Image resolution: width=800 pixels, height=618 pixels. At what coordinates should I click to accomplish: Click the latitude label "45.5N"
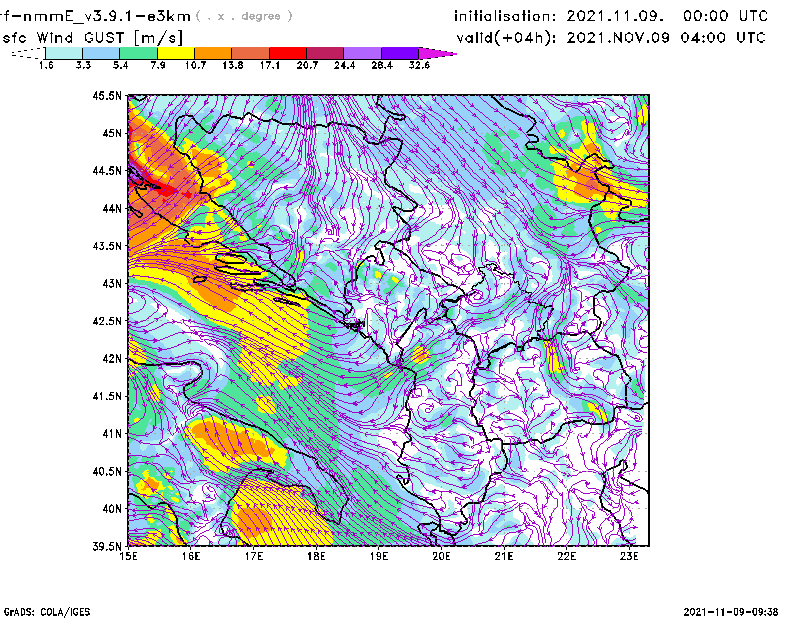107,95
